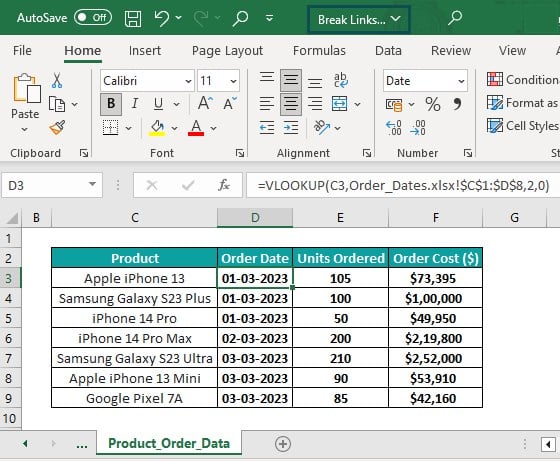Click the Format Painter brush icon
The image size is (560, 461).
pyautogui.click(x=57, y=127)
